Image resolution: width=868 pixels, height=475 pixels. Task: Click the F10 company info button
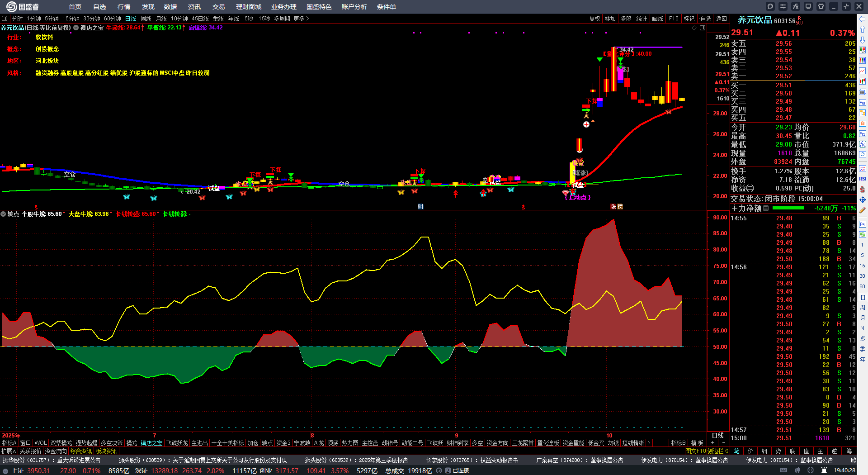[674, 19]
